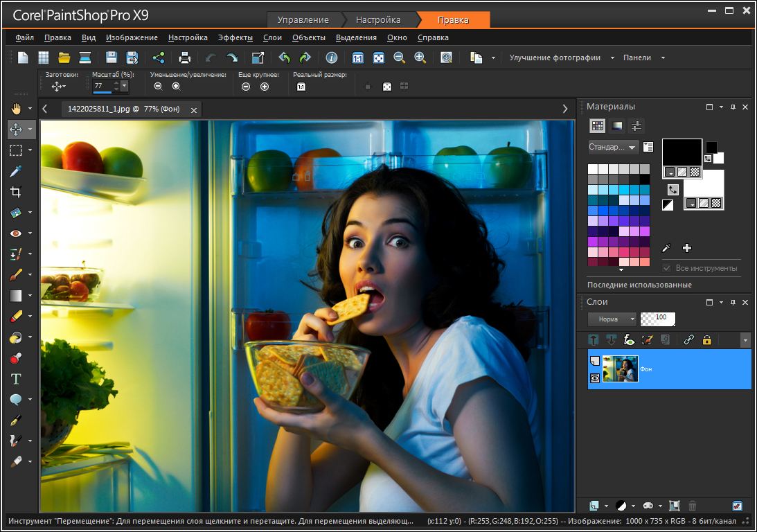This screenshot has width=757, height=532.
Task: Click the Print icon in toolbar
Action: (x=184, y=58)
